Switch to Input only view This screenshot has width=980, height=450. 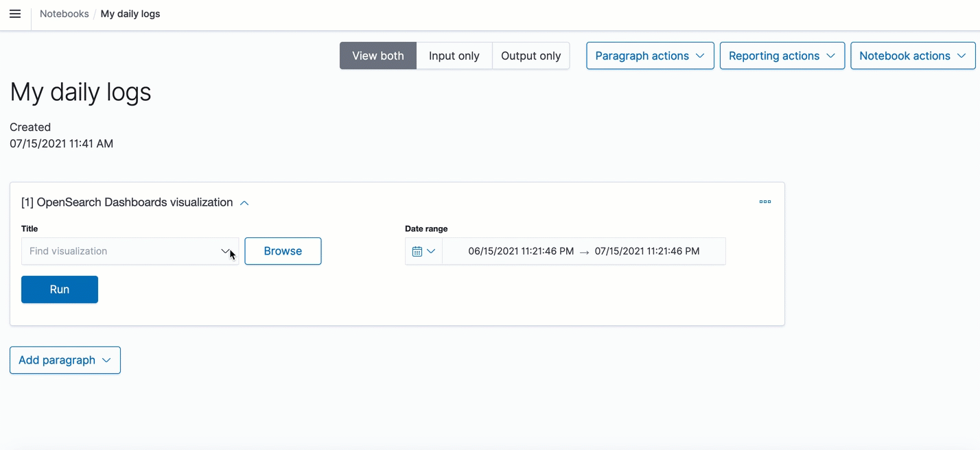(454, 56)
